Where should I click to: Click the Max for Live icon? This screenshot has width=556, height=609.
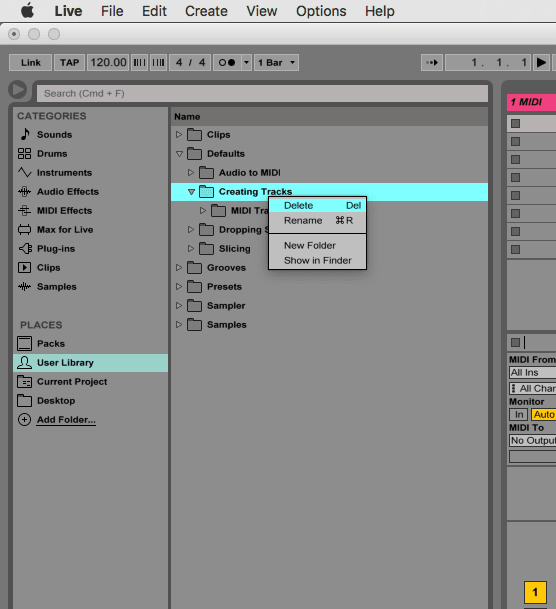[x=24, y=230]
